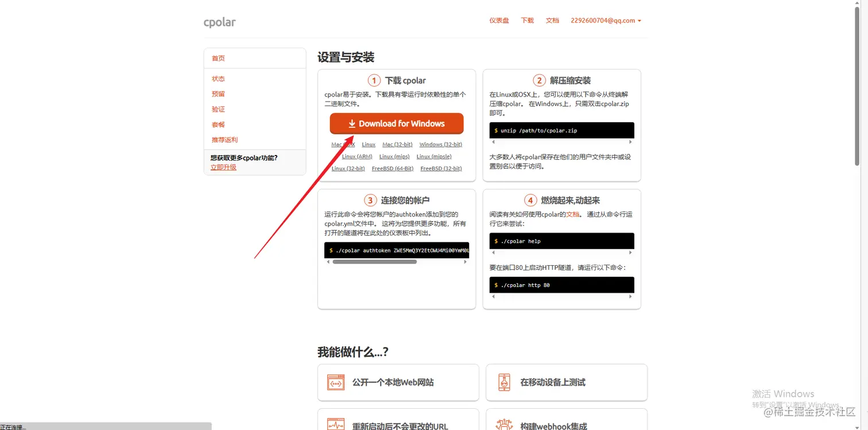Click the authtoken command horizontal scrollbar thumb

374,261
